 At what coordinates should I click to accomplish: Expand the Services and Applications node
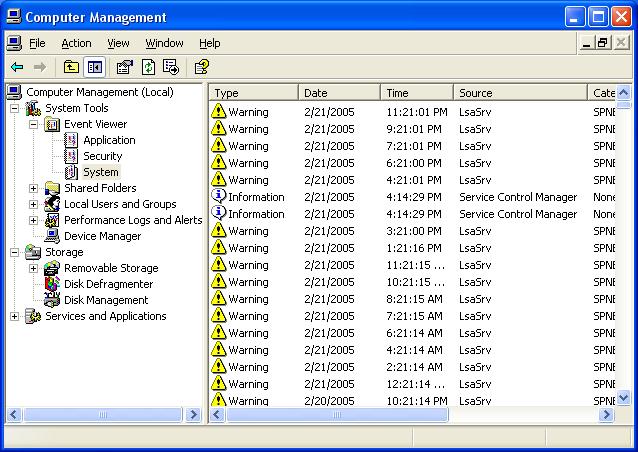tap(14, 316)
